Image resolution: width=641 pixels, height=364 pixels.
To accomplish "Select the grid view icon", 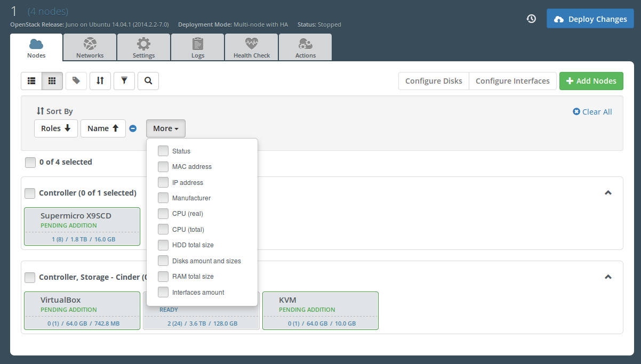I will [x=52, y=81].
